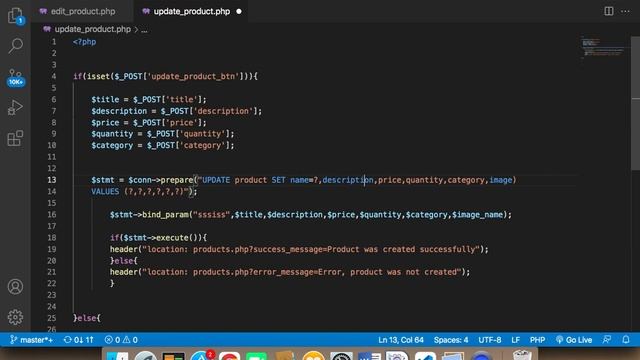Screen dimensions: 640x360
Task: Open the Accounts menu icon
Action: [x=16, y=287]
